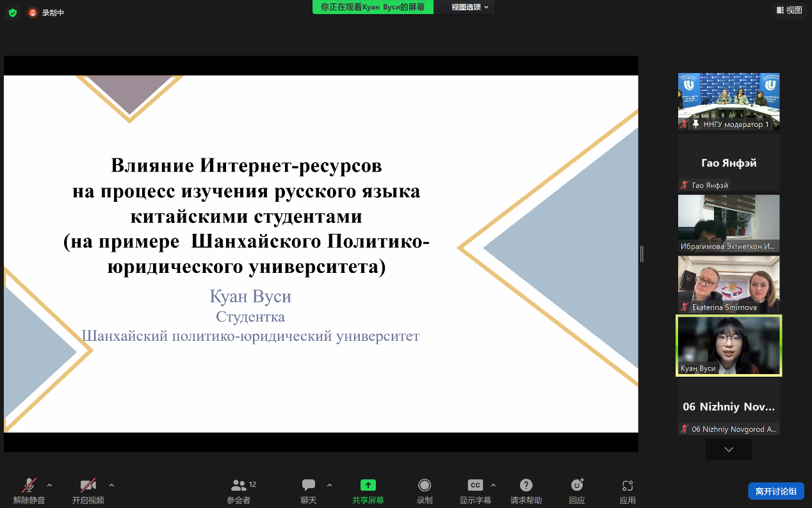Click the word Студентка on the slide
This screenshot has width=812, height=508.
(x=250, y=316)
